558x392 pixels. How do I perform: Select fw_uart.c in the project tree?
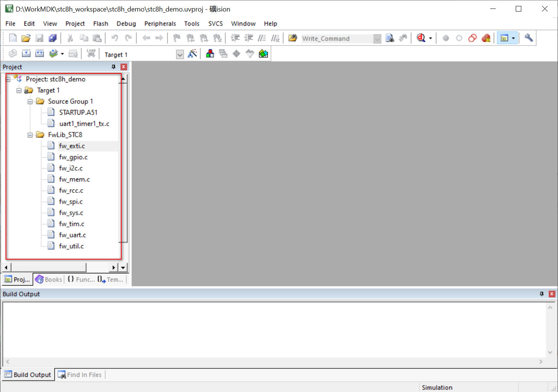point(72,234)
